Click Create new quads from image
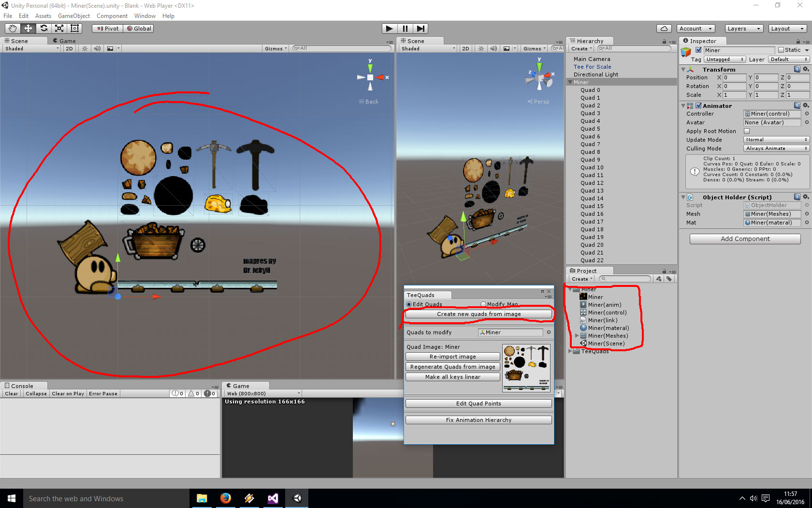 tap(478, 314)
